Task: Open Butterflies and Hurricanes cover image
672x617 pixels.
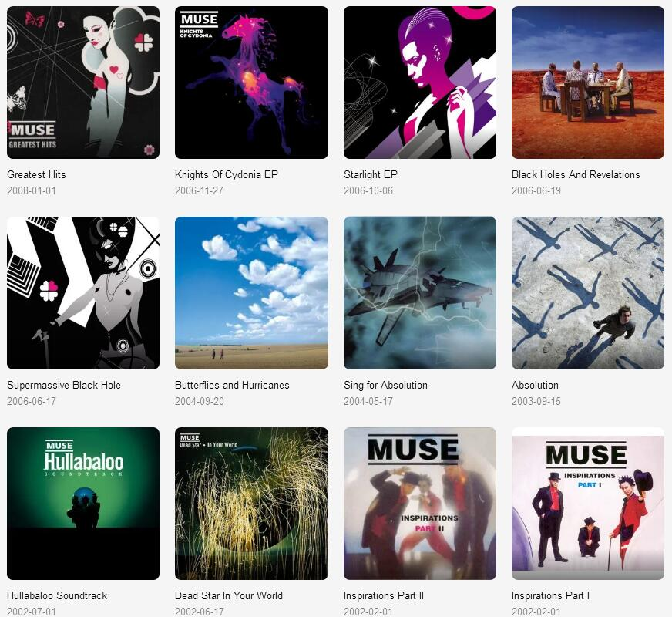Action: coord(251,293)
